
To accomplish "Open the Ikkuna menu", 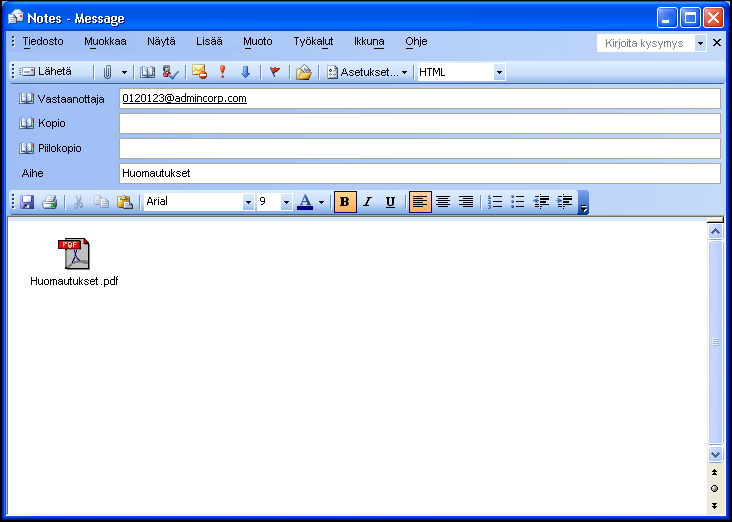I will point(369,42).
